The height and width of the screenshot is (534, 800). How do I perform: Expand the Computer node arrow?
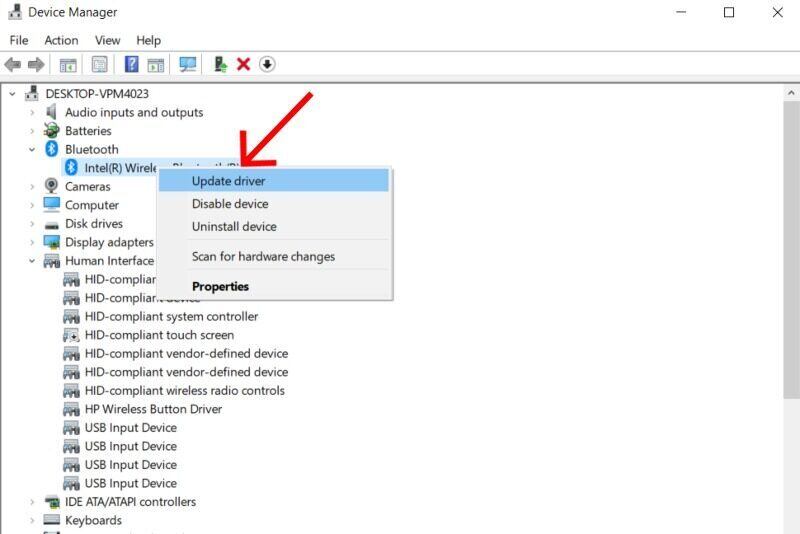[x=32, y=205]
